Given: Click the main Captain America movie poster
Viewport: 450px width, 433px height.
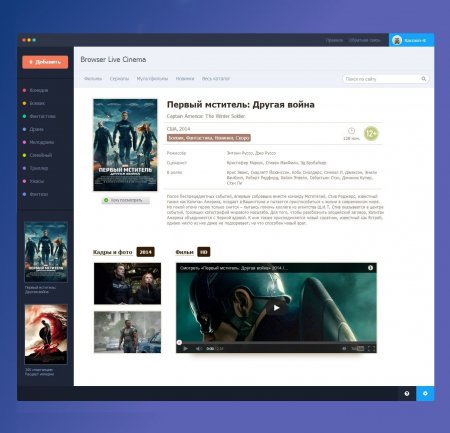Looking at the screenshot, I should tap(125, 145).
